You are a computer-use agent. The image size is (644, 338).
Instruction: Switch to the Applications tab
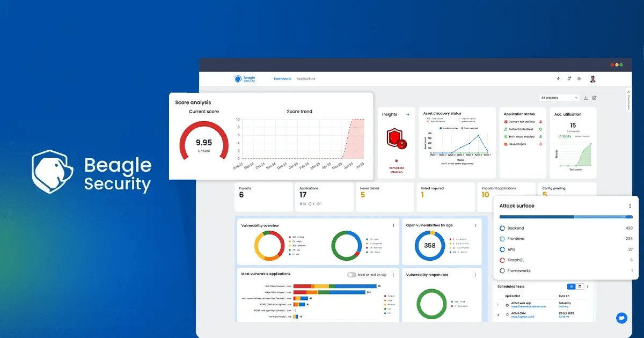pos(306,79)
